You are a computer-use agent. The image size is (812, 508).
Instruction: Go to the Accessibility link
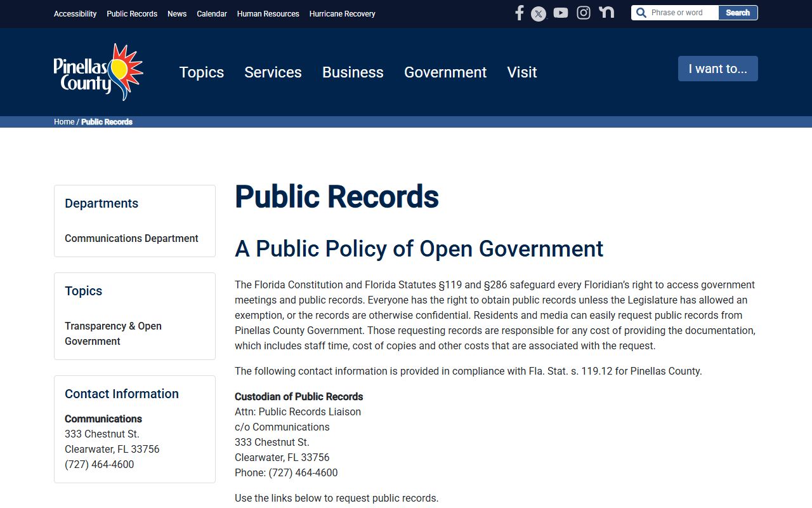(75, 14)
